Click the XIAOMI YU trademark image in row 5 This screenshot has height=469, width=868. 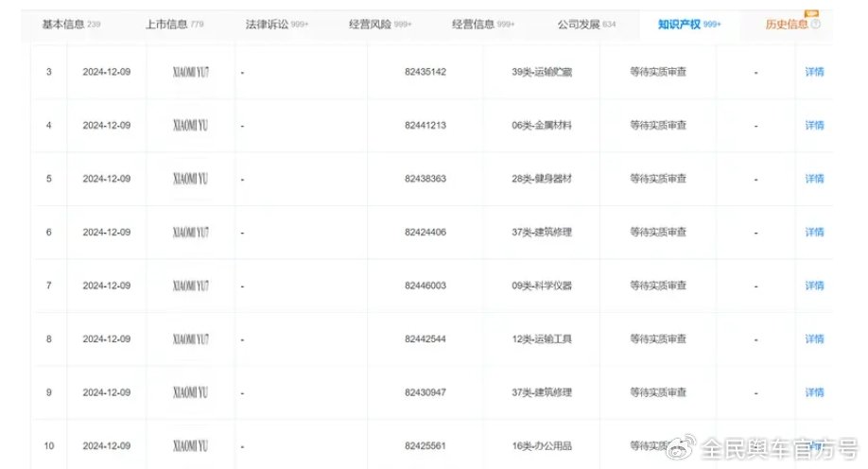coord(192,179)
